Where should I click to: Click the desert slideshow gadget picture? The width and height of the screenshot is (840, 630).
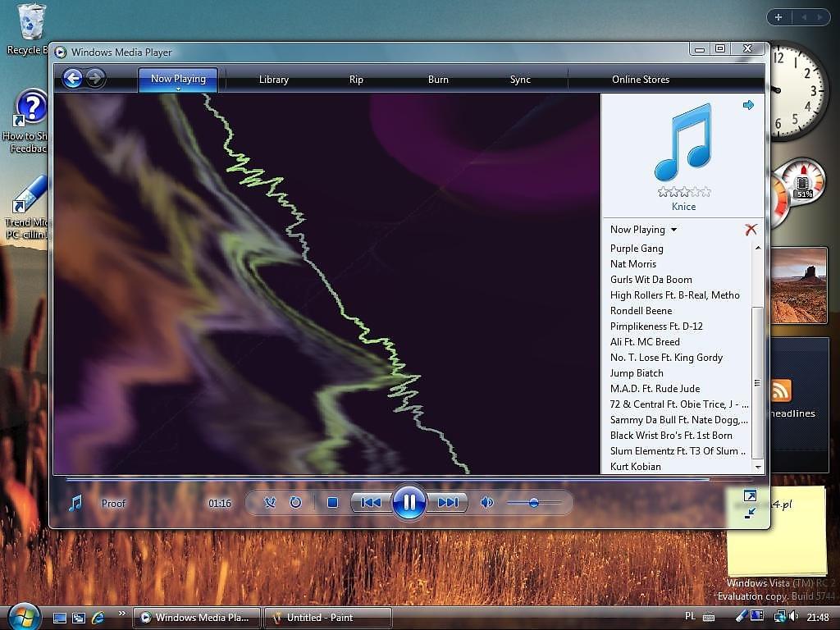(799, 285)
